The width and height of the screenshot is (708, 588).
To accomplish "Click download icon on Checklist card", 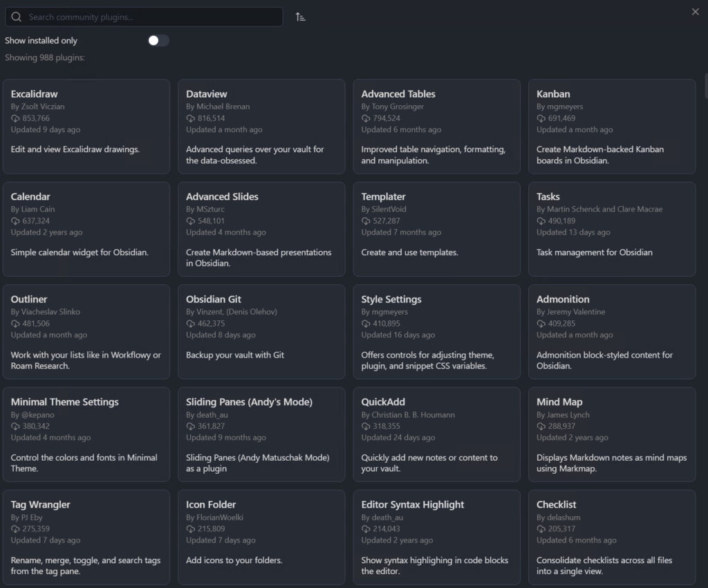I will click(541, 529).
